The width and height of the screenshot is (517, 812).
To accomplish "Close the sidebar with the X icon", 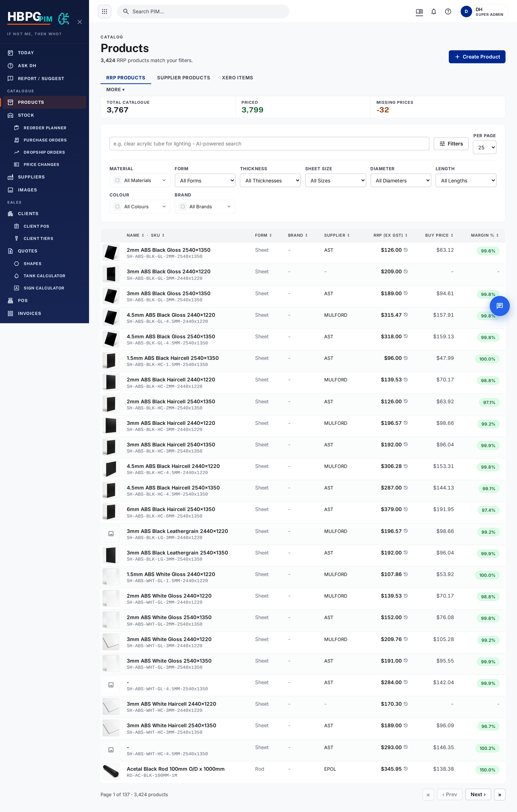I will click(80, 22).
